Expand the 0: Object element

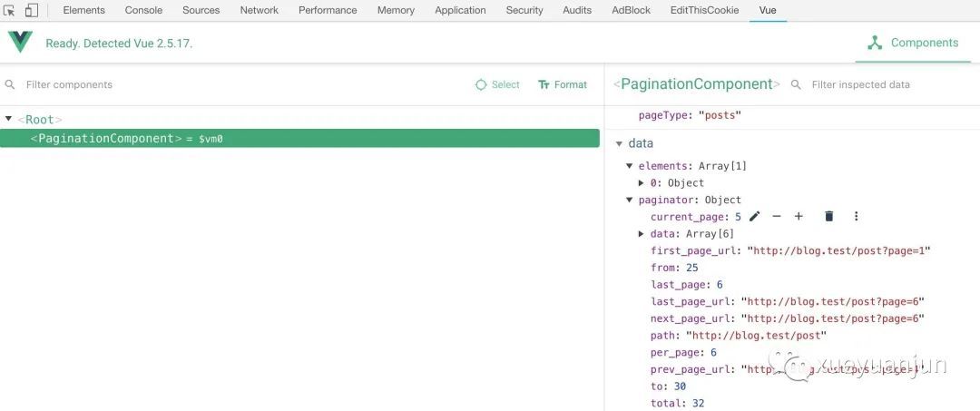pos(642,182)
